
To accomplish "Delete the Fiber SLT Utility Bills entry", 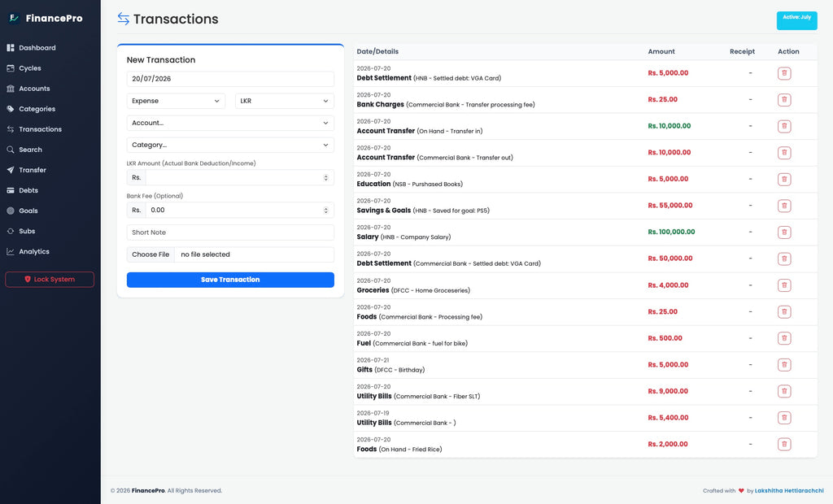I will coord(784,391).
